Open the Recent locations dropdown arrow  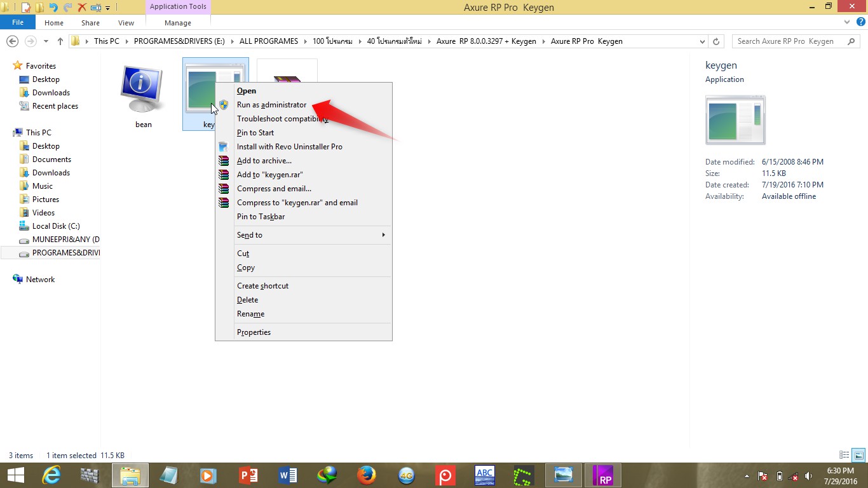click(x=46, y=42)
